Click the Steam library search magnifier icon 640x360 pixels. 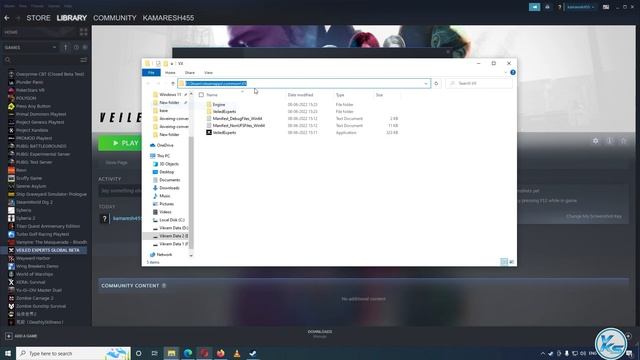click(x=7, y=60)
